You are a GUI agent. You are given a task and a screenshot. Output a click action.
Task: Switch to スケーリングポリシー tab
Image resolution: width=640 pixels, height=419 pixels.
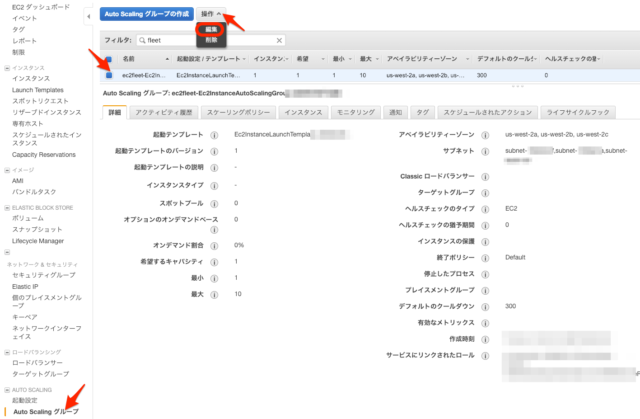[x=238, y=112]
